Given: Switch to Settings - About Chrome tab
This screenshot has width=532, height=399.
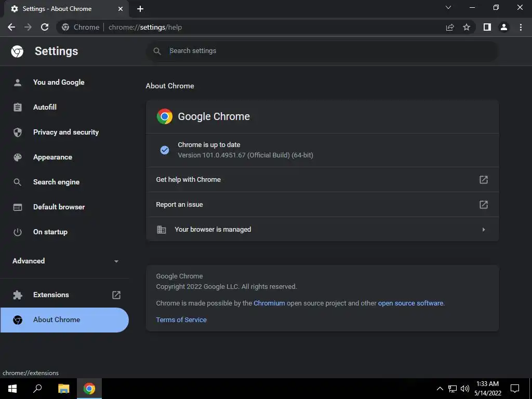Looking at the screenshot, I should [66, 9].
